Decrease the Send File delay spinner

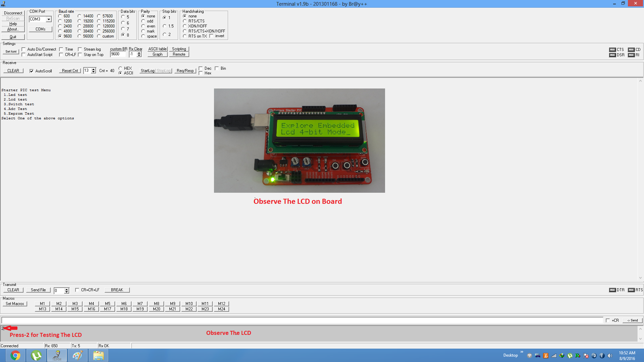(x=67, y=292)
